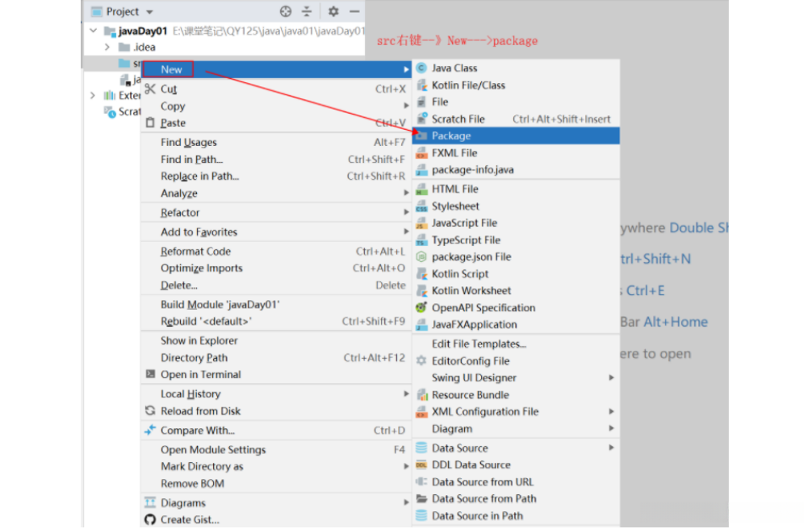812x529 pixels.
Task: Open Project panel settings gear
Action: pyautogui.click(x=333, y=11)
